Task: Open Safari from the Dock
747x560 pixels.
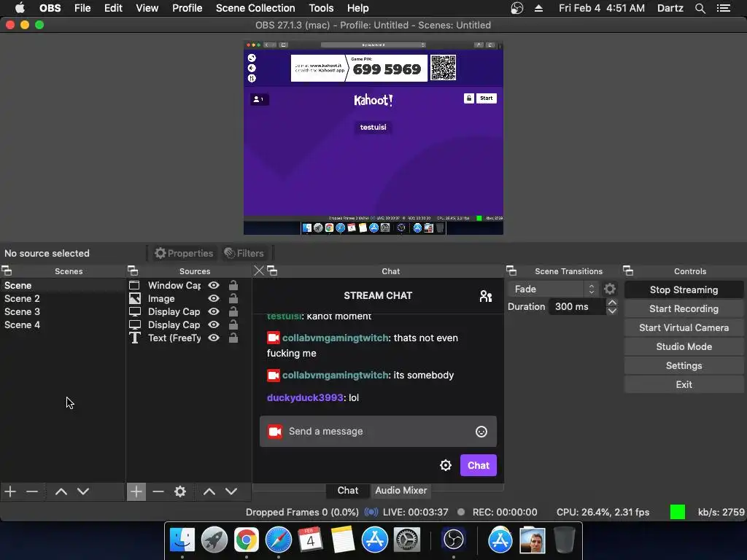Action: click(278, 540)
